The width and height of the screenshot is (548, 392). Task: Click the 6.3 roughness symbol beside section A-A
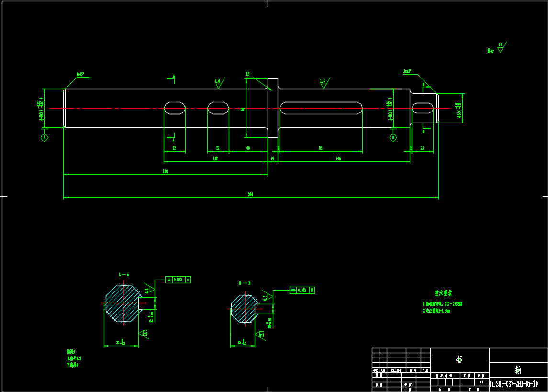click(149, 289)
